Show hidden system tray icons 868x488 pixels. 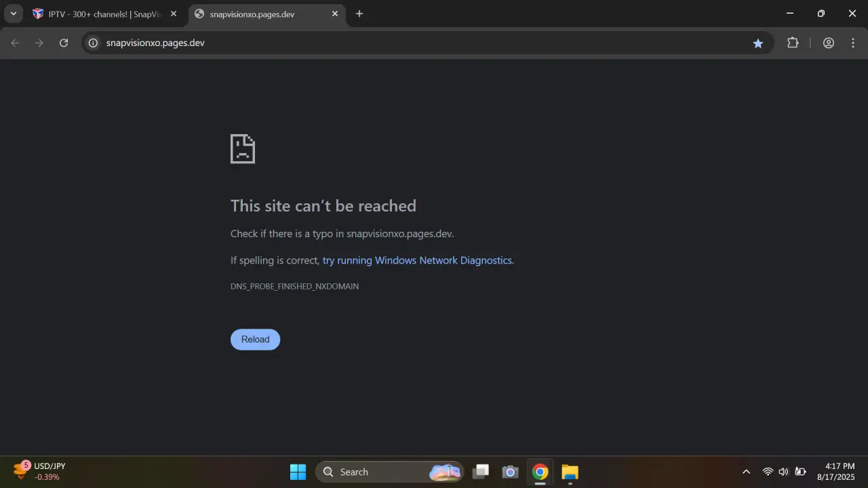point(746,472)
